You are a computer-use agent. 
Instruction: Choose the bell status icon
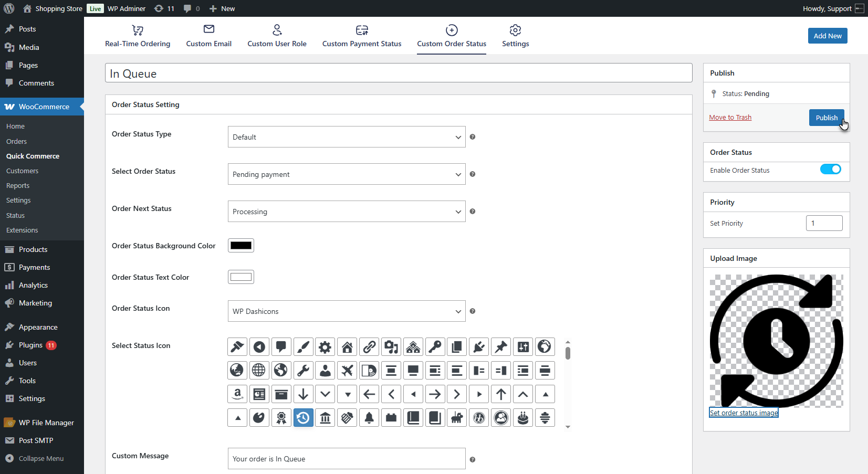pos(369,418)
